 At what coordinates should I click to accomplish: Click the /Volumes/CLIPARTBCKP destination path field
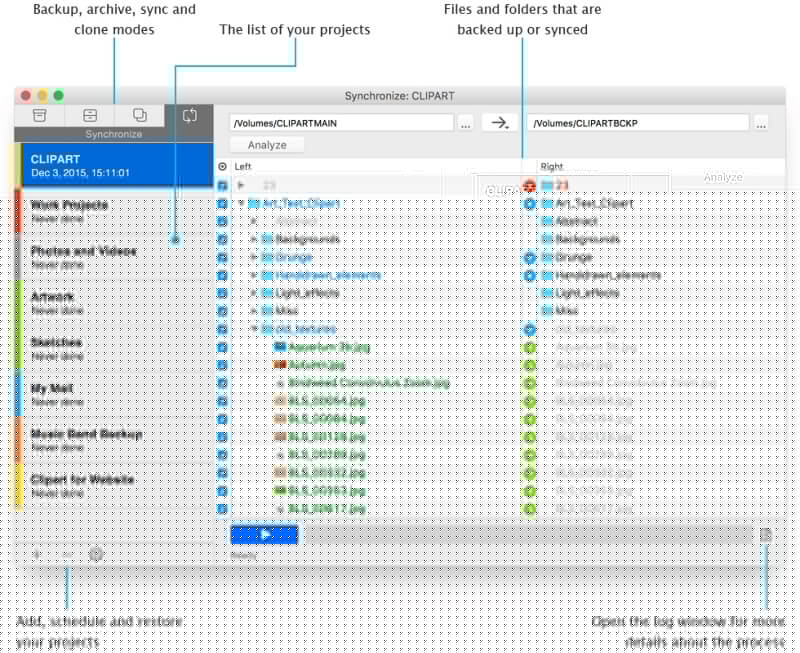[x=638, y=123]
